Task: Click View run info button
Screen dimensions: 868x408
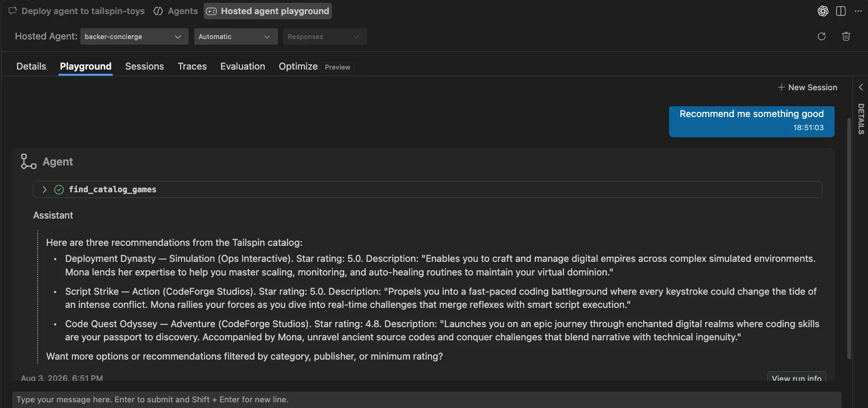Action: click(x=797, y=377)
